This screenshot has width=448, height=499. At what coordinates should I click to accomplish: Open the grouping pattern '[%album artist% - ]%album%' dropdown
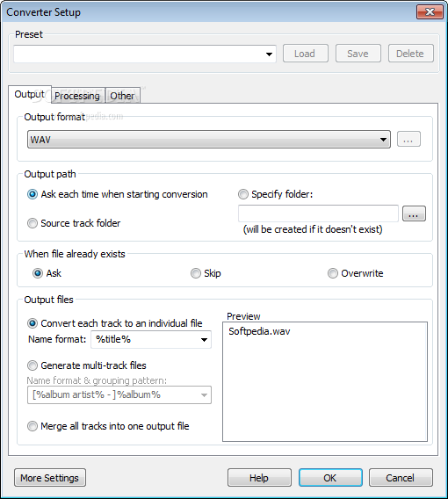[119, 395]
